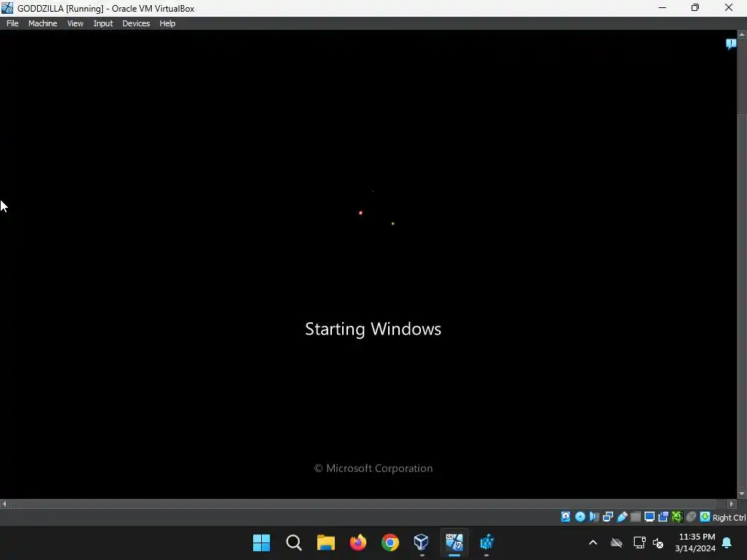Click the vertical scrollbar down arrow

[x=742, y=494]
